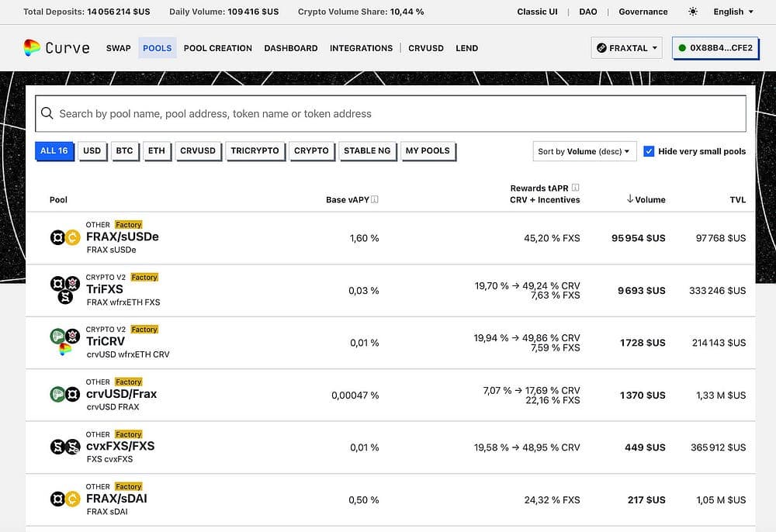Click the 333 246 $US TVL value

tap(718, 291)
